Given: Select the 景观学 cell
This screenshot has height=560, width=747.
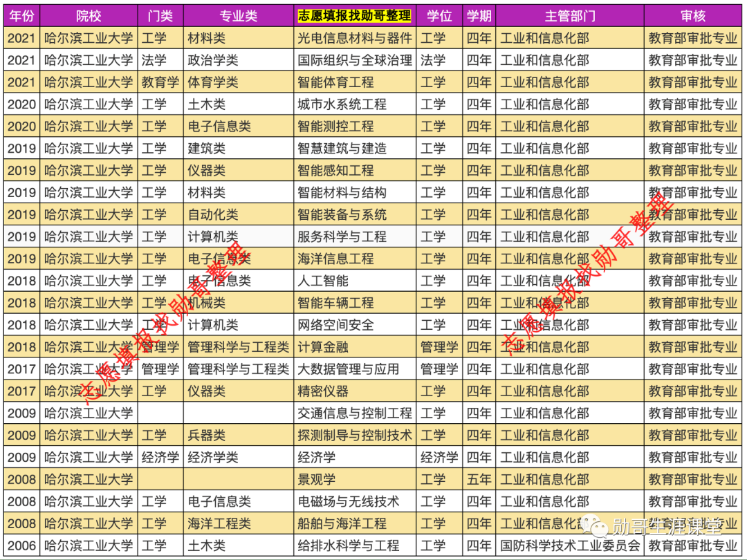Looking at the screenshot, I should point(354,479).
